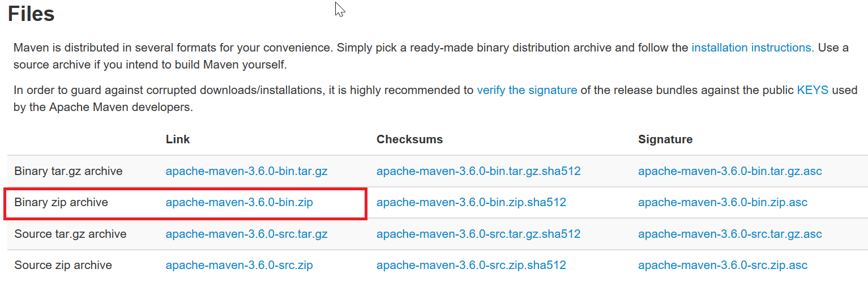This screenshot has height=286, width=868.
Task: Get the bin.tar.gz.asc signature file
Action: pyautogui.click(x=730, y=171)
